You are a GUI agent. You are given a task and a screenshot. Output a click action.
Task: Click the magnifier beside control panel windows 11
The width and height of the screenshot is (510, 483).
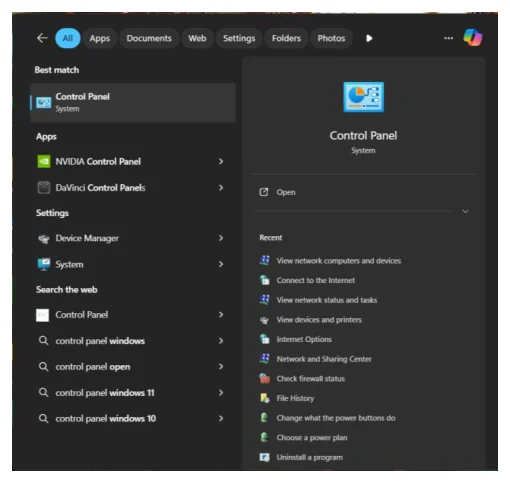coord(43,392)
